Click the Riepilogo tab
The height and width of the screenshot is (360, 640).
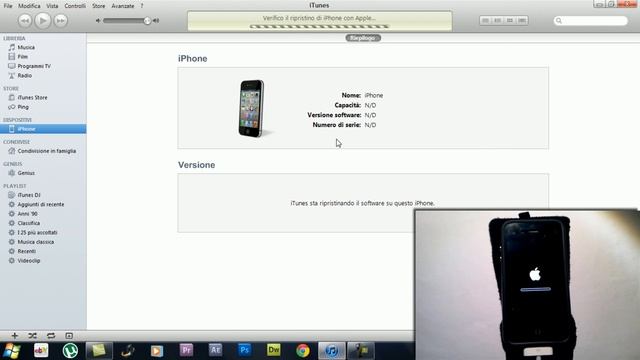(x=363, y=38)
